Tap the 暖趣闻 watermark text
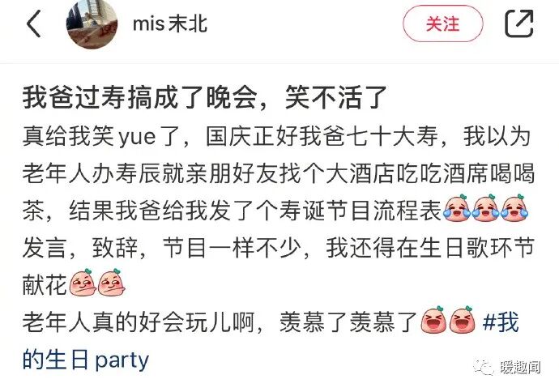 tap(519, 367)
